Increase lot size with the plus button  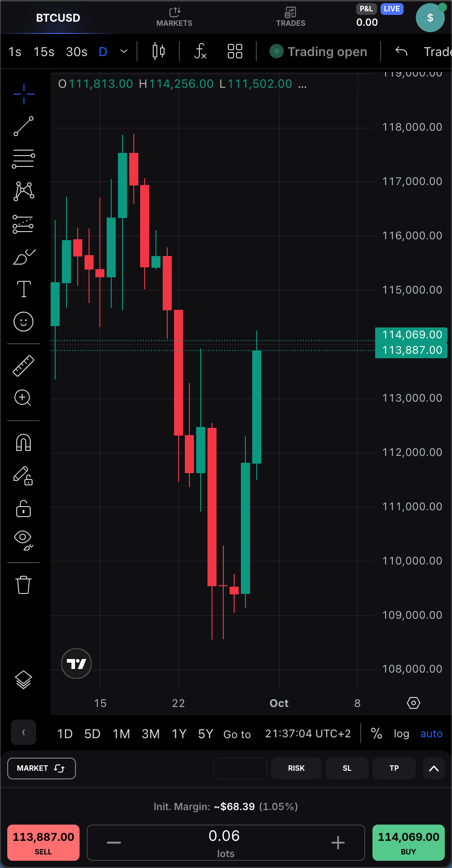pos(338,842)
